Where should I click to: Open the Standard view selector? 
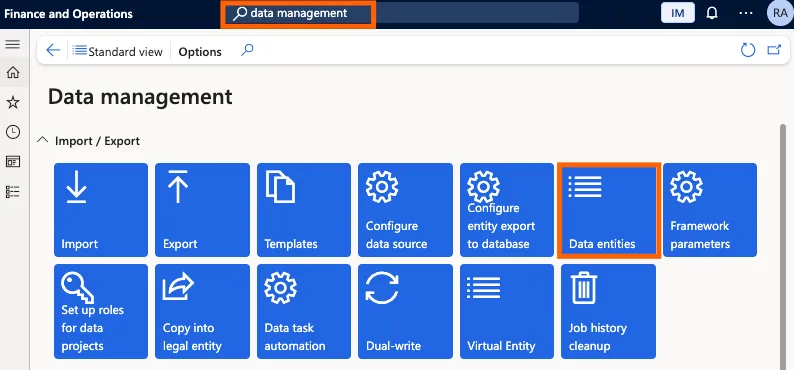[x=117, y=51]
